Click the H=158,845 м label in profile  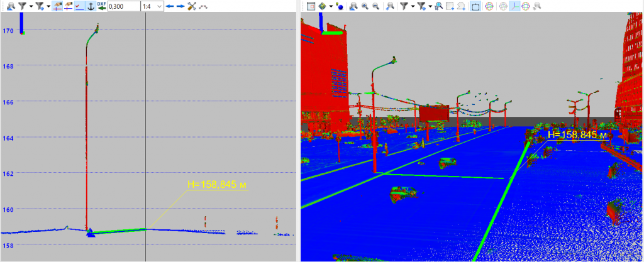(218, 185)
